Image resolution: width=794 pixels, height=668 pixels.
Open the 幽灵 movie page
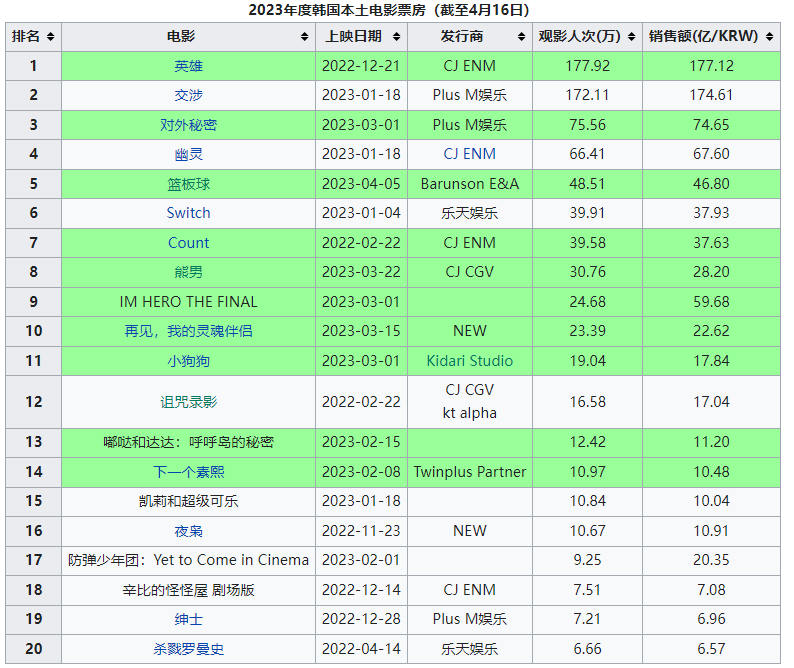[188, 154]
